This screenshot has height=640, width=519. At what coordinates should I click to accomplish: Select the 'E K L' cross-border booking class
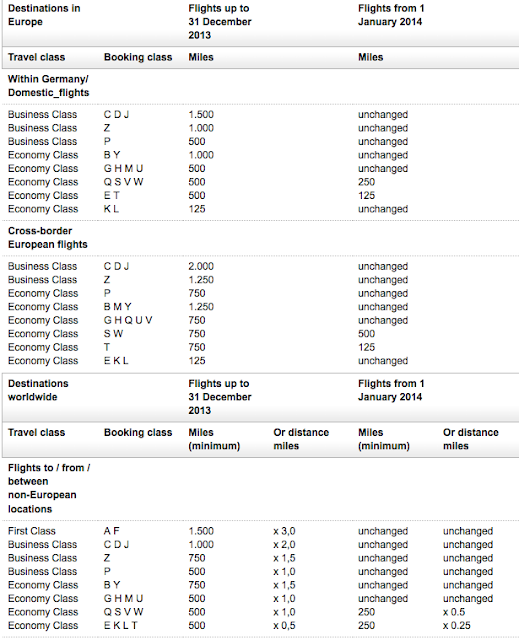pyautogui.click(x=116, y=361)
